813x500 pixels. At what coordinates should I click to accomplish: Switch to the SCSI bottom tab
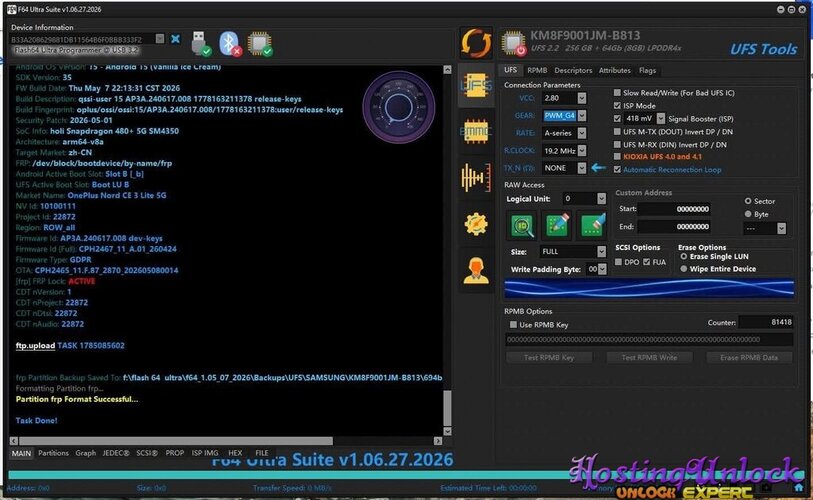click(x=147, y=453)
